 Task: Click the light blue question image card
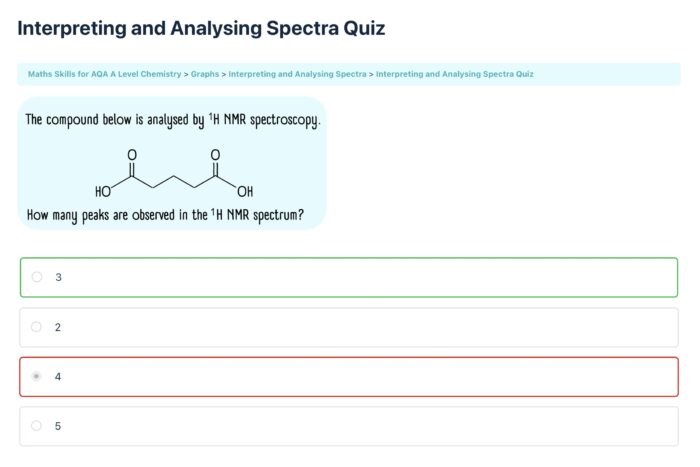tap(172, 163)
